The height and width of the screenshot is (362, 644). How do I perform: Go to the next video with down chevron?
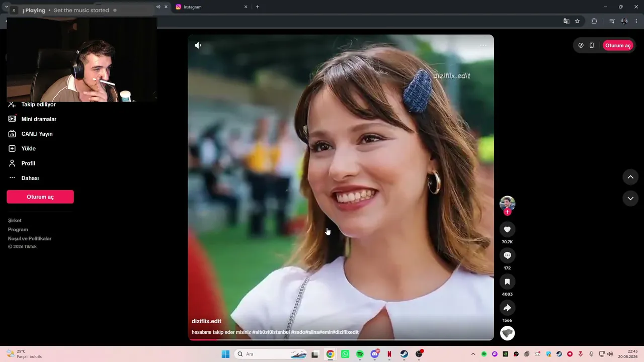[630, 199]
